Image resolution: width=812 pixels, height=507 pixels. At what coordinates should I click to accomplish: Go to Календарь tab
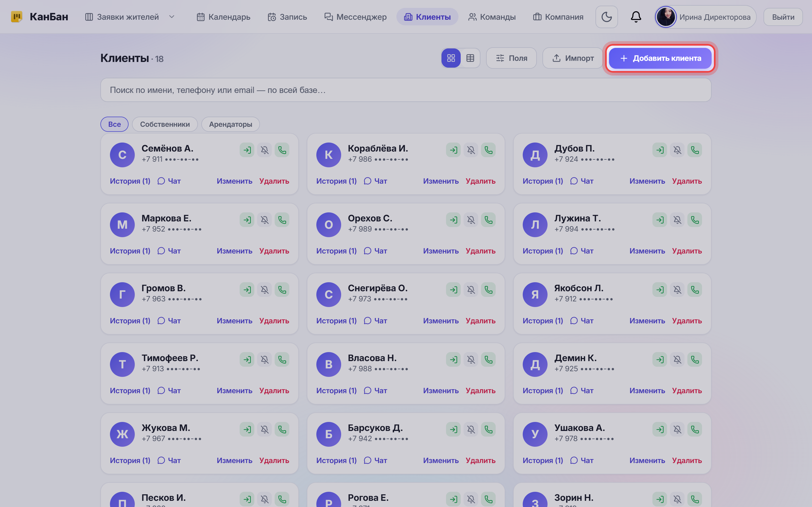224,17
